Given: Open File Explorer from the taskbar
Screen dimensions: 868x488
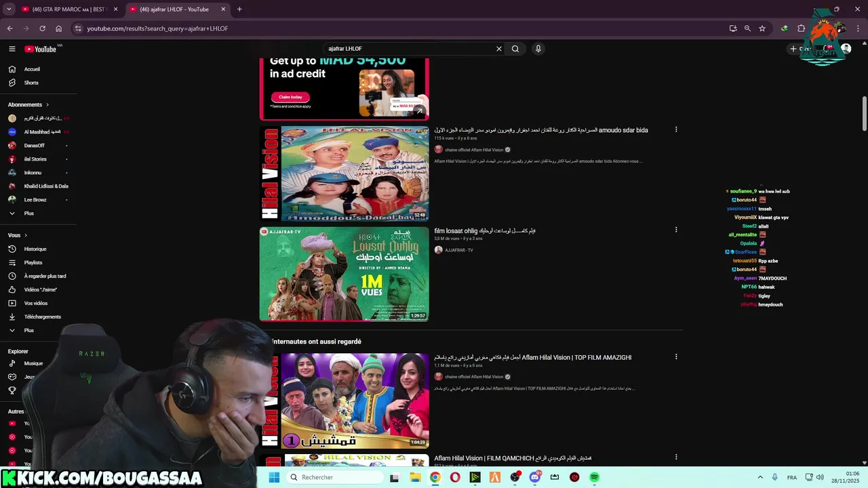Looking at the screenshot, I should [415, 477].
